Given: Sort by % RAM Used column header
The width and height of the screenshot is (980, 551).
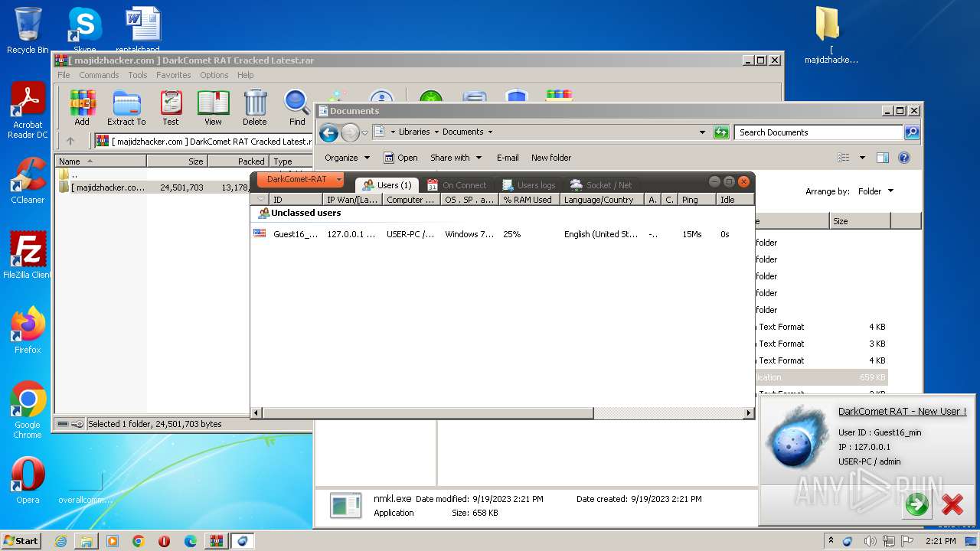Looking at the screenshot, I should pos(529,200).
